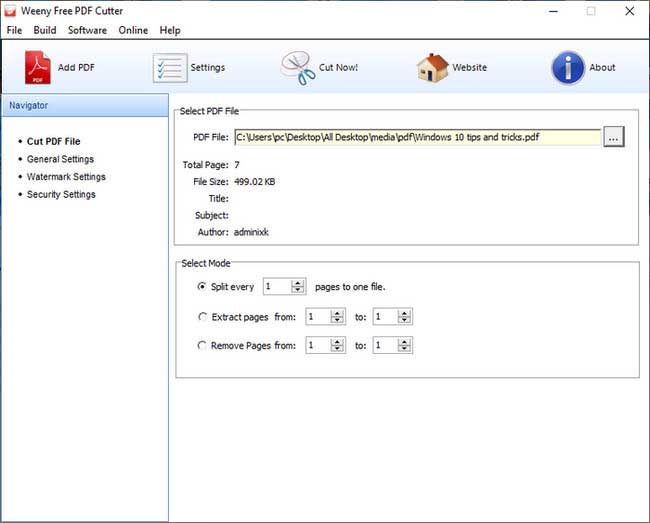Click the Add PDF red document icon
This screenshot has height=523, width=650.
tap(37, 68)
